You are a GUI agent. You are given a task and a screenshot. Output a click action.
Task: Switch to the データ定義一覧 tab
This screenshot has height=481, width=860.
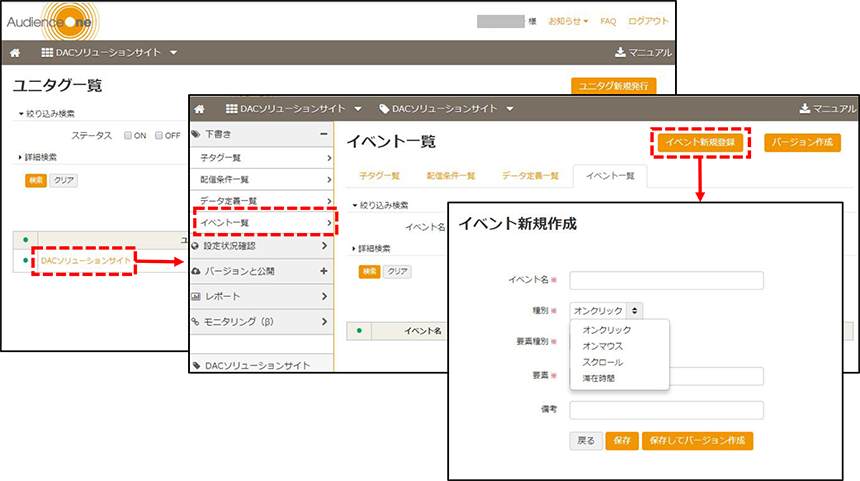tap(530, 176)
